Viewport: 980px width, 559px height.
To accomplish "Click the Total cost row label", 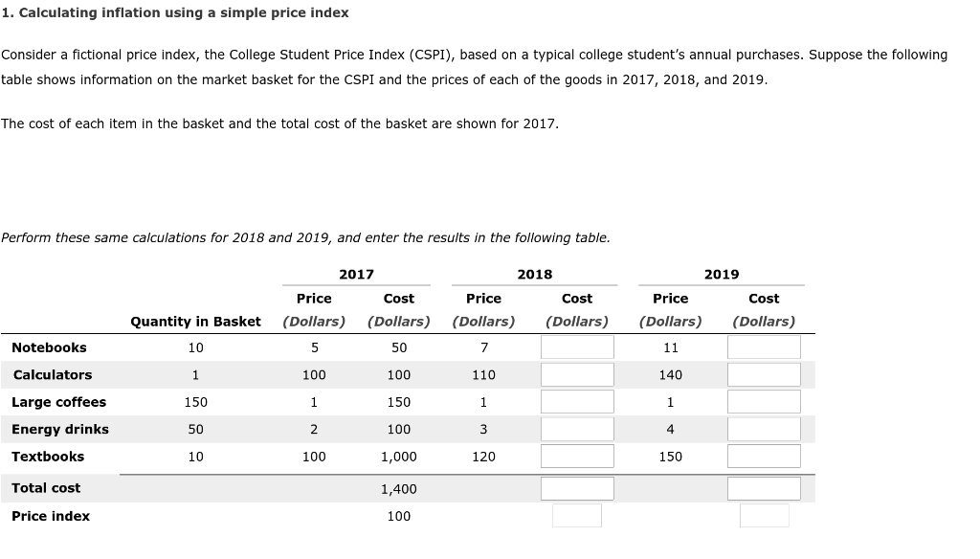I will tap(46, 488).
